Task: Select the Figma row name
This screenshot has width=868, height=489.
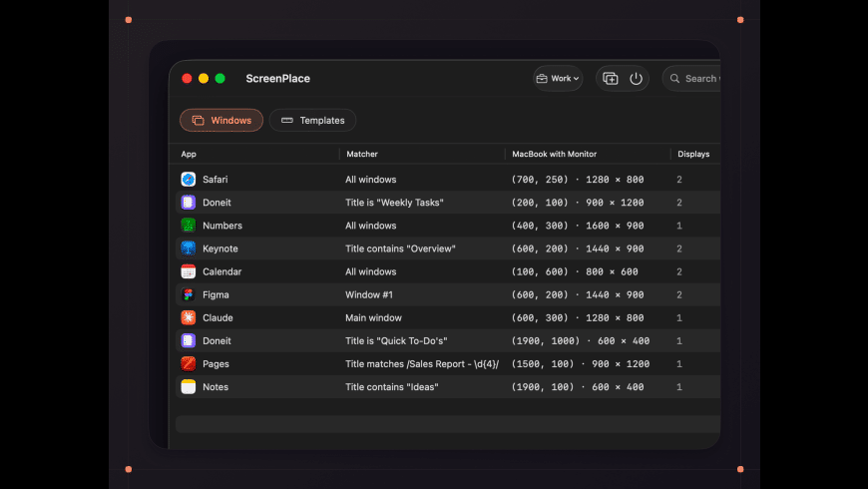Action: click(216, 294)
